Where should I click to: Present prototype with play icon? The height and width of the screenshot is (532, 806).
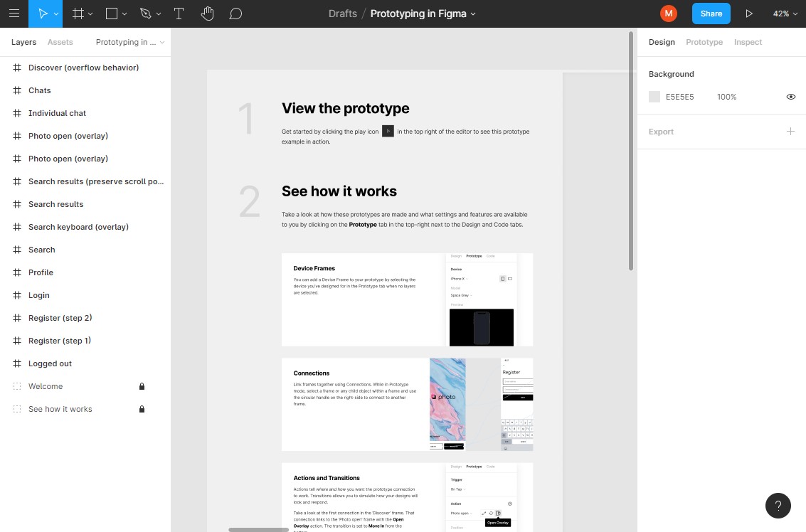click(749, 14)
